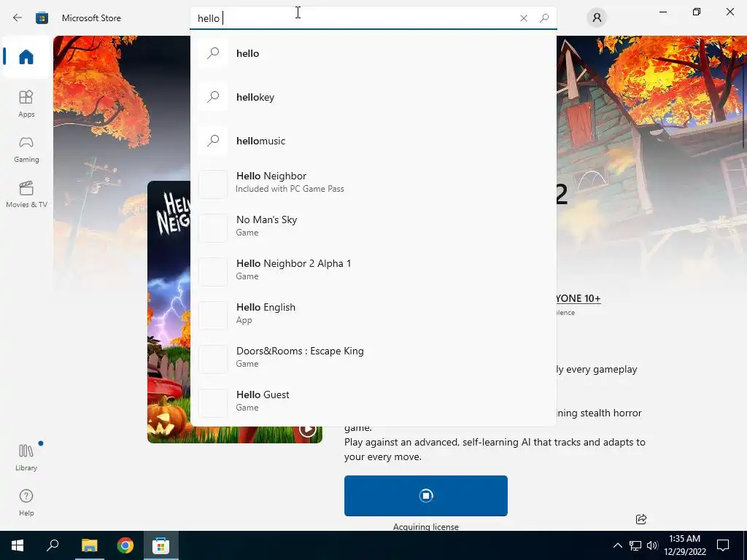Select the Home sidebar icon
This screenshot has height=560, width=747.
click(x=26, y=57)
